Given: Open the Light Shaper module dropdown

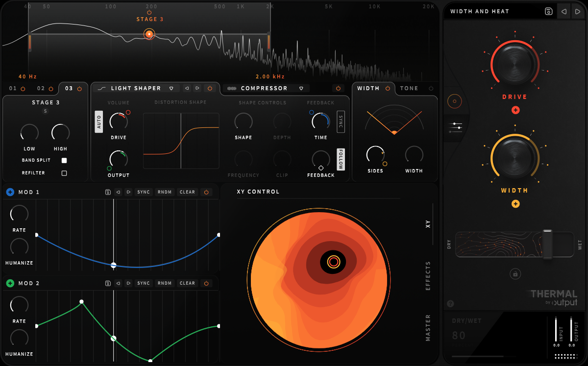Looking at the screenshot, I should pos(171,88).
